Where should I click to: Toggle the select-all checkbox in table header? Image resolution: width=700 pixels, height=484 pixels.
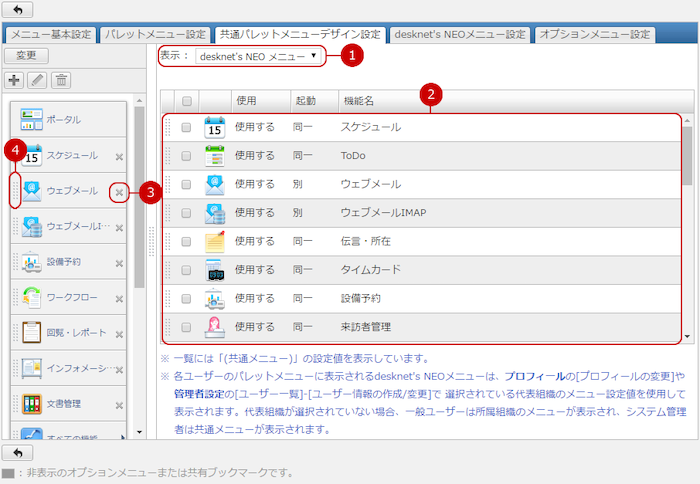(x=186, y=101)
